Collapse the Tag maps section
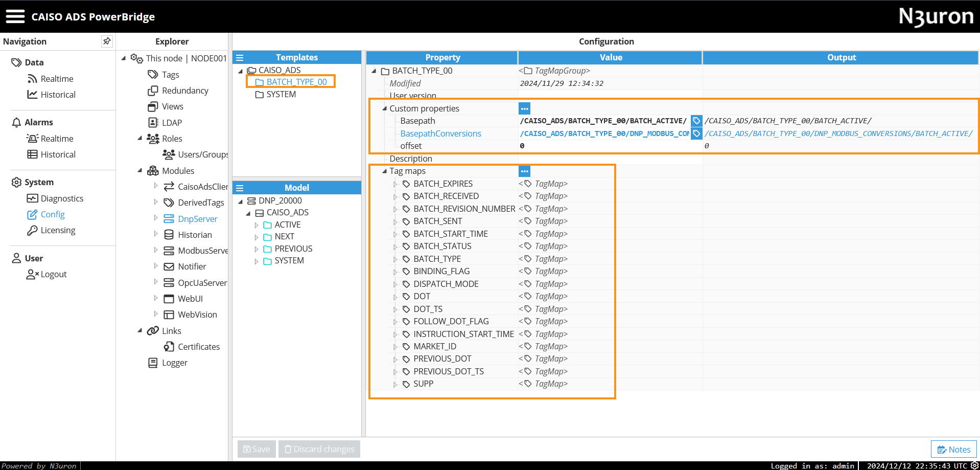Screen dimensions: 980x470 pyautogui.click(x=384, y=171)
